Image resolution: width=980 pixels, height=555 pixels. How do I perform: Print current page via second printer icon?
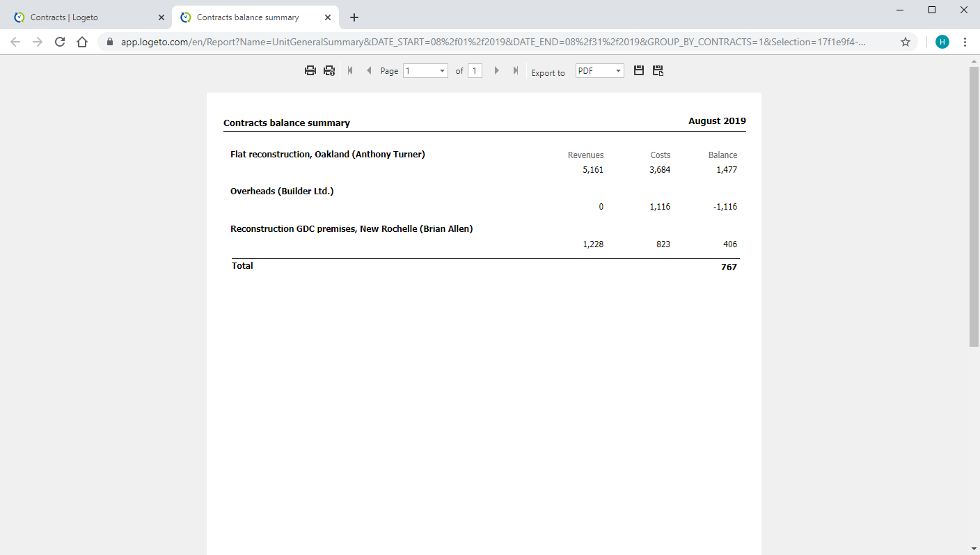tap(329, 70)
